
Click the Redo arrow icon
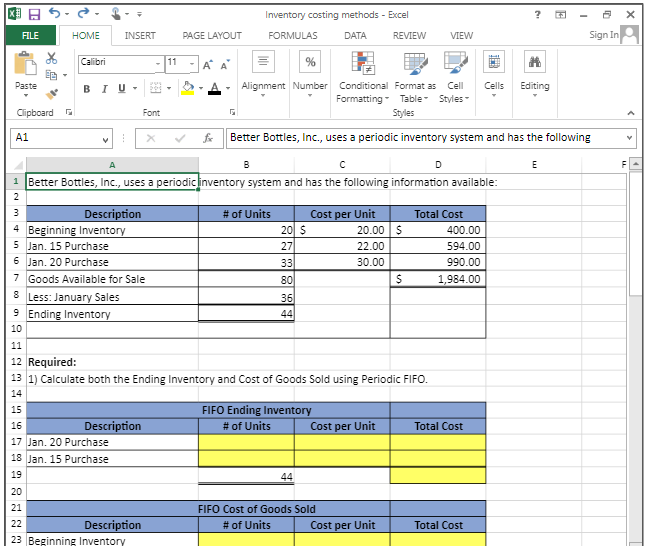click(83, 13)
